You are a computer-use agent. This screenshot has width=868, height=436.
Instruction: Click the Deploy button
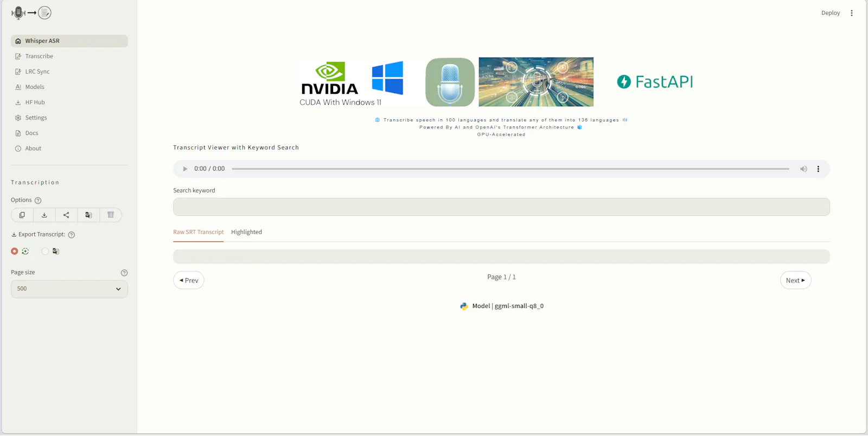831,13
